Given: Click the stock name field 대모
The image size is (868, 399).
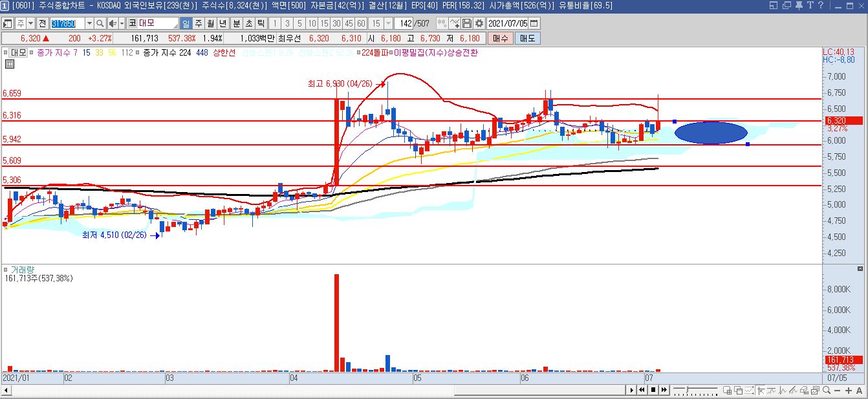Looking at the screenshot, I should tap(158, 23).
